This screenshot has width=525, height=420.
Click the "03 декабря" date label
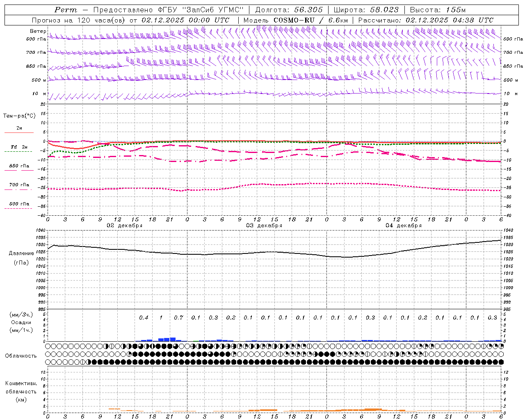tap(264, 226)
